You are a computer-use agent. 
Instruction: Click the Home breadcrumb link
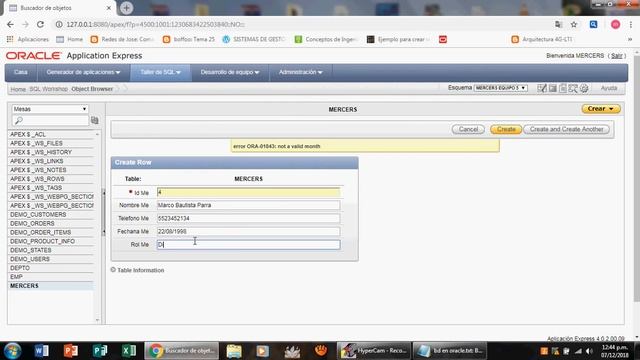(18, 89)
